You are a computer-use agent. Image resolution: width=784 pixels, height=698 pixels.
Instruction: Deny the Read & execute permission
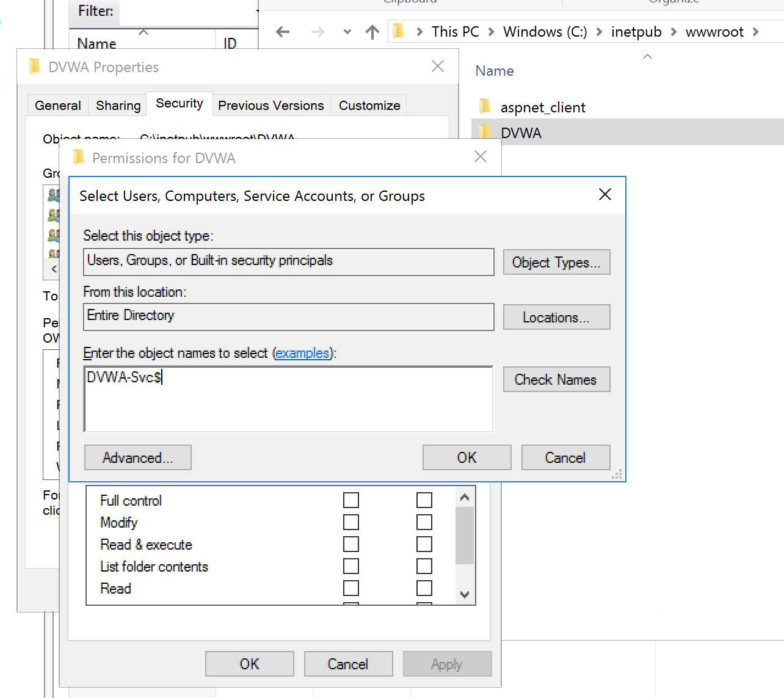424,544
